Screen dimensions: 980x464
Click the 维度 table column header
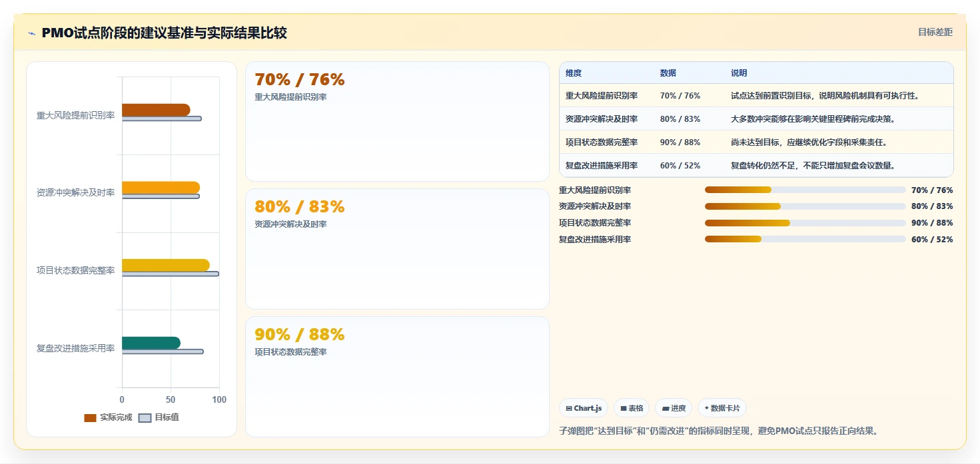pyautogui.click(x=574, y=73)
